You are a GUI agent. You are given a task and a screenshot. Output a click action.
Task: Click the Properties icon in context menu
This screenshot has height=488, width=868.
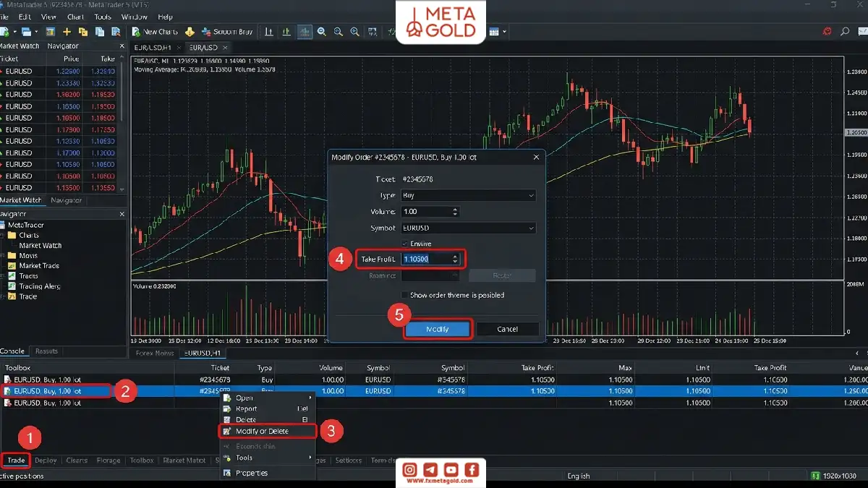tap(226, 473)
